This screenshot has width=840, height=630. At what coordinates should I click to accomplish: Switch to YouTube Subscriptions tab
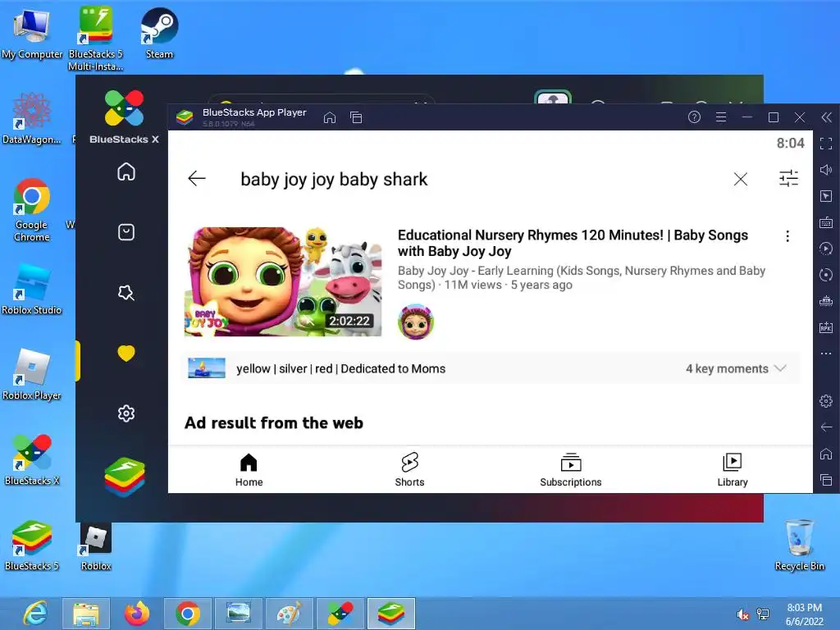[x=571, y=469]
